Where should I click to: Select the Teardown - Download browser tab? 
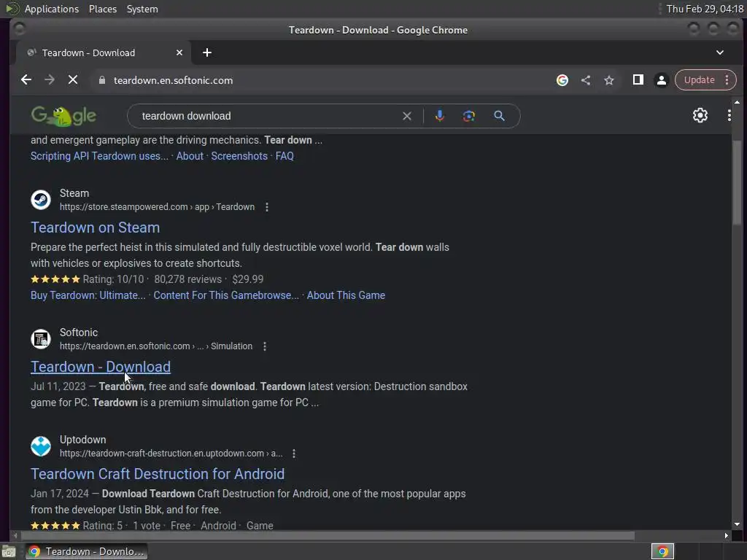(x=104, y=52)
